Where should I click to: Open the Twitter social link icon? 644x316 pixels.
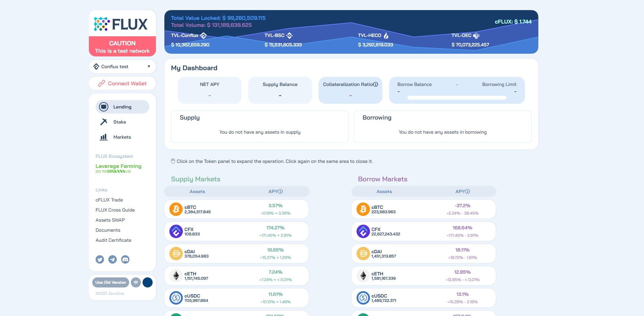click(100, 259)
